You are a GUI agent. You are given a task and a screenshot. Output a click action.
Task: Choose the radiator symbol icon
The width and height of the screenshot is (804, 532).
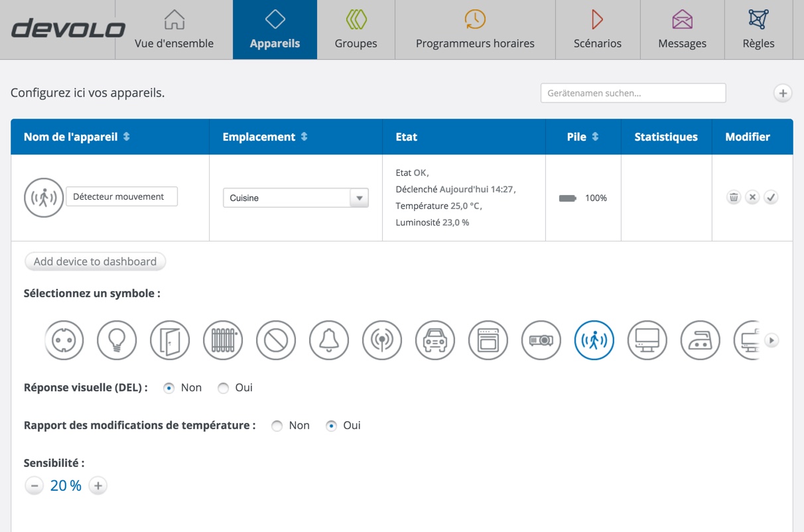click(x=223, y=340)
